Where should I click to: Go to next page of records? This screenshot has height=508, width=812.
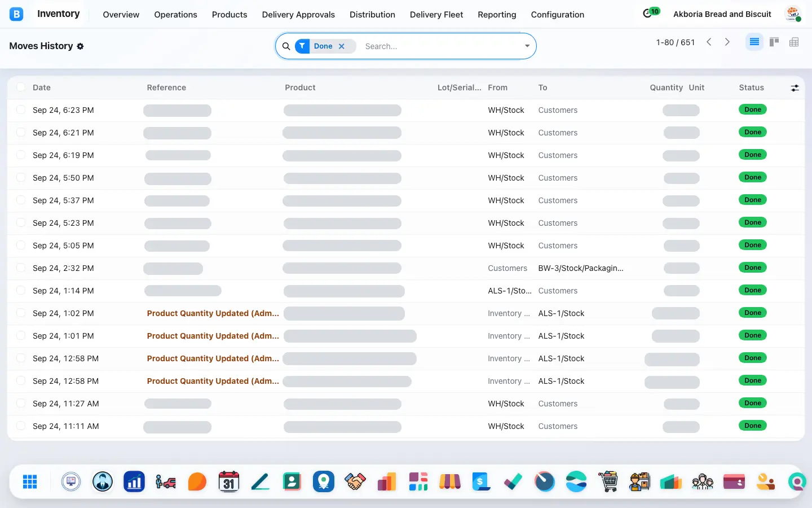(x=727, y=42)
